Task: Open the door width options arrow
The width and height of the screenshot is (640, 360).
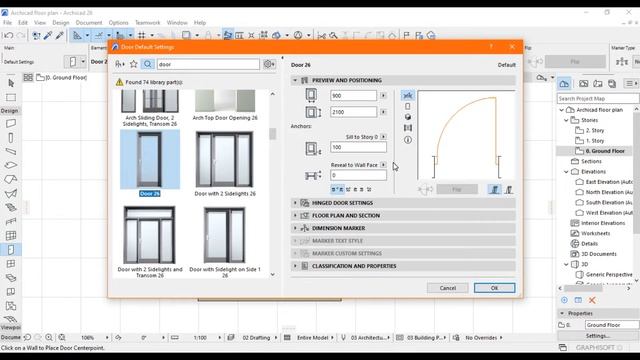Action: coord(383,96)
